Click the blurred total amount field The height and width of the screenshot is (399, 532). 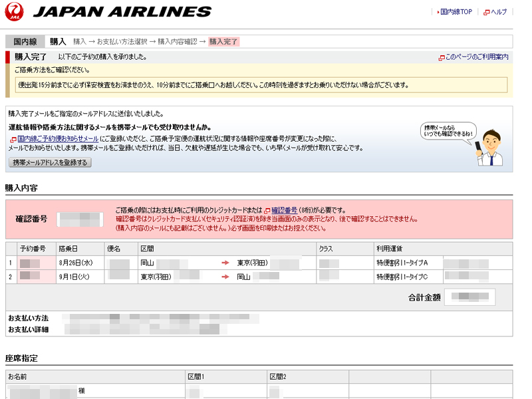(470, 297)
